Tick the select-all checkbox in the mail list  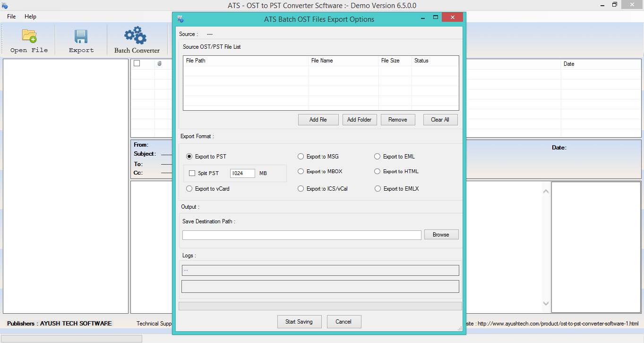pyautogui.click(x=137, y=63)
